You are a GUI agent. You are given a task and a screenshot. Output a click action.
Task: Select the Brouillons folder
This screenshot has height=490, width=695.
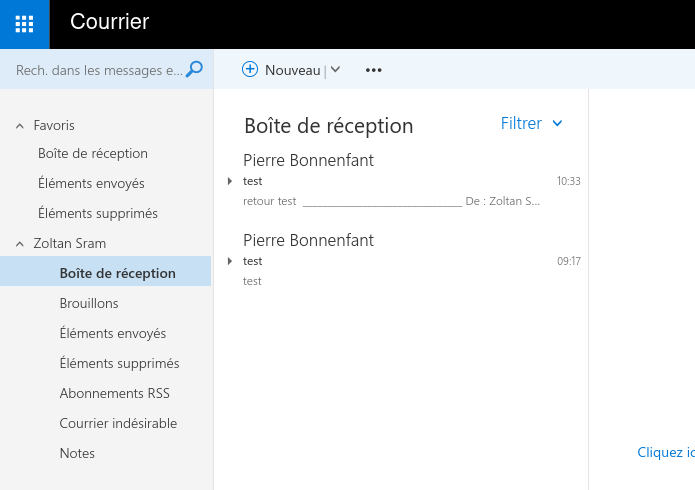coord(89,303)
